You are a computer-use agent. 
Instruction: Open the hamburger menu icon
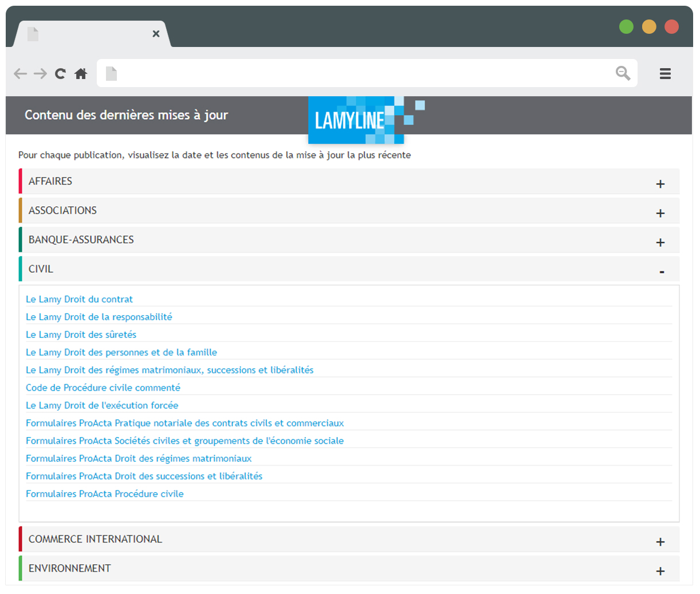[665, 74]
